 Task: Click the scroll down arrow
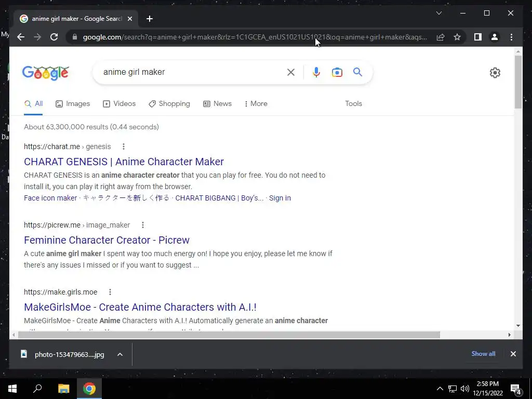click(518, 326)
